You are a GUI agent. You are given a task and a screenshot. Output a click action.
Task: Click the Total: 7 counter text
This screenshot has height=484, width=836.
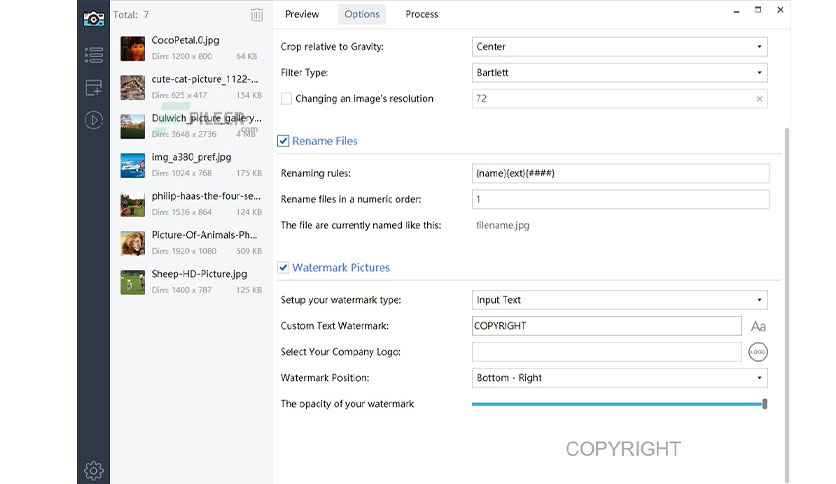131,15
